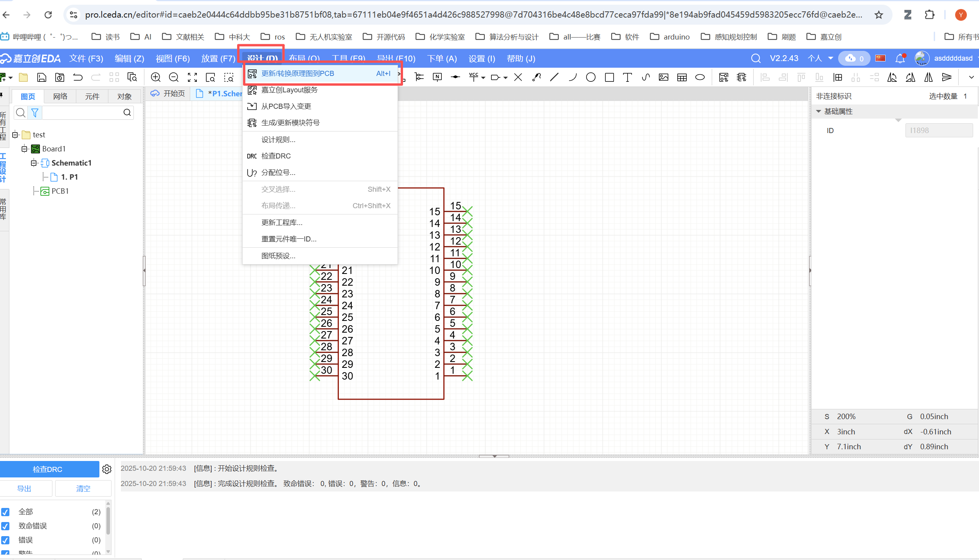Collapse the Board1 tree node

[x=24, y=149]
